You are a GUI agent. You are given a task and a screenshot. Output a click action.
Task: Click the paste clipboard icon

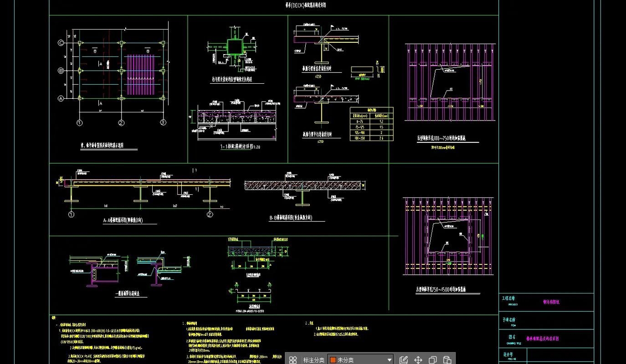point(447,360)
